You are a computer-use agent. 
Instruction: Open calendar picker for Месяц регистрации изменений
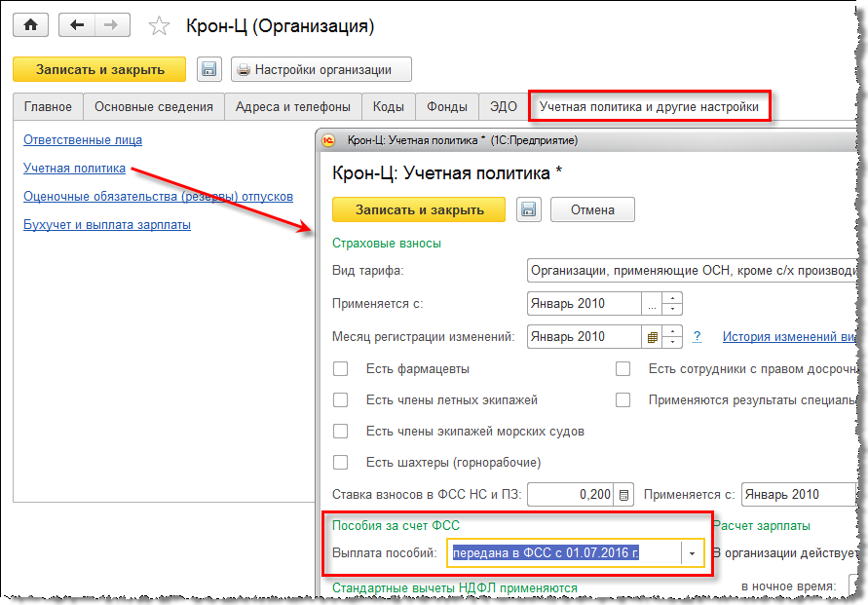pos(652,336)
